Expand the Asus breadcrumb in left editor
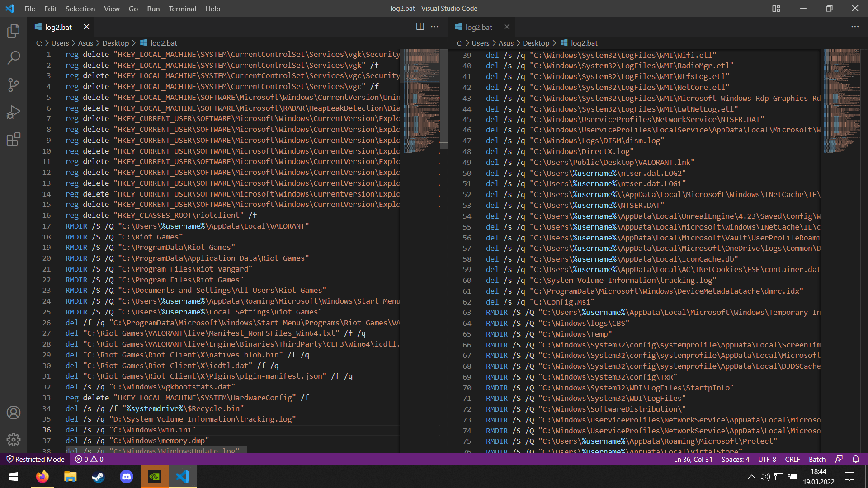Viewport: 868px width, 488px height. (x=85, y=43)
